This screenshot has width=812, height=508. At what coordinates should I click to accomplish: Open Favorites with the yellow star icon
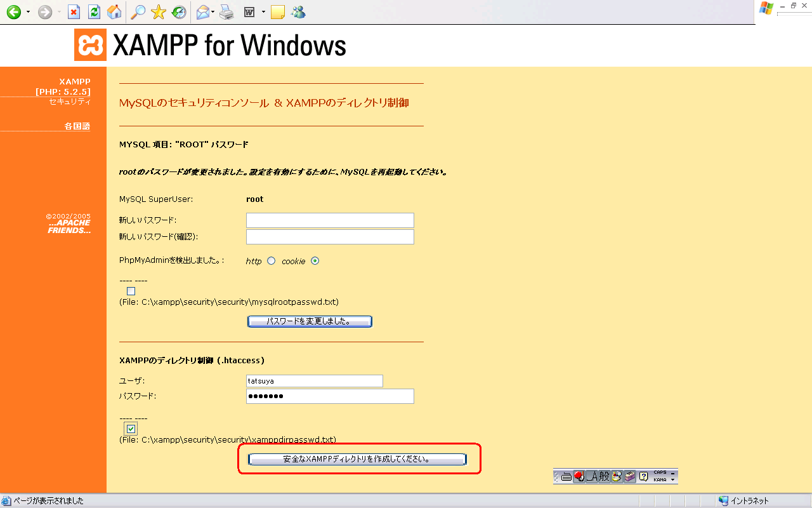[159, 12]
